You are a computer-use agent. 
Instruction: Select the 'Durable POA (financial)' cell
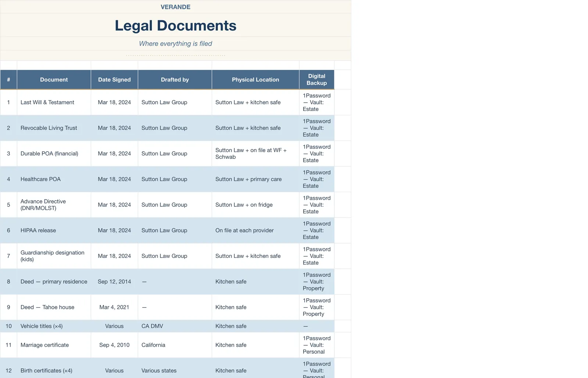click(54, 154)
